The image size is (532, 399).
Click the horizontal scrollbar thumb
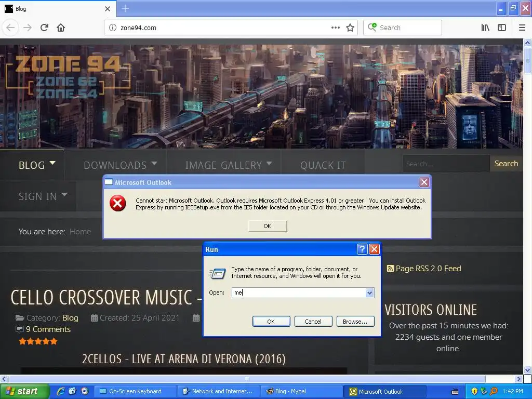point(247,379)
